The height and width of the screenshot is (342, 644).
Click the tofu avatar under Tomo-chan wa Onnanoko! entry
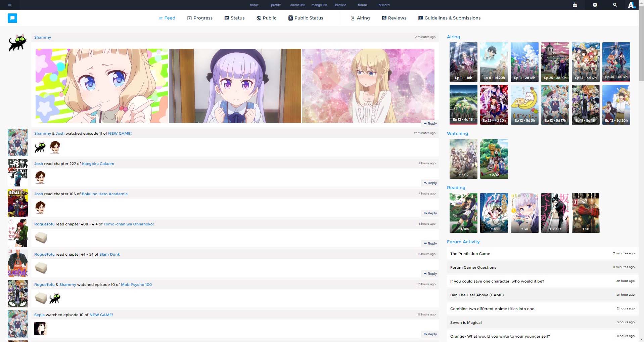click(41, 238)
